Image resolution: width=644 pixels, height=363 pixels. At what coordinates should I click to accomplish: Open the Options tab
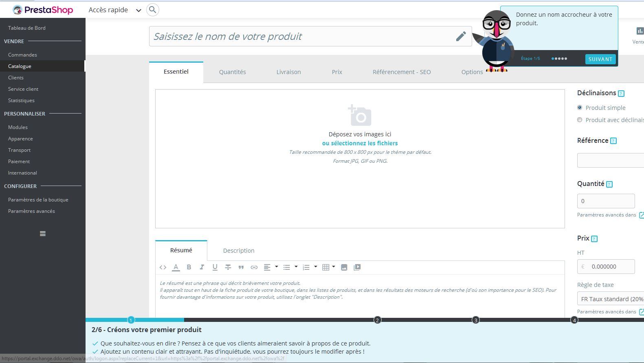pyautogui.click(x=472, y=72)
